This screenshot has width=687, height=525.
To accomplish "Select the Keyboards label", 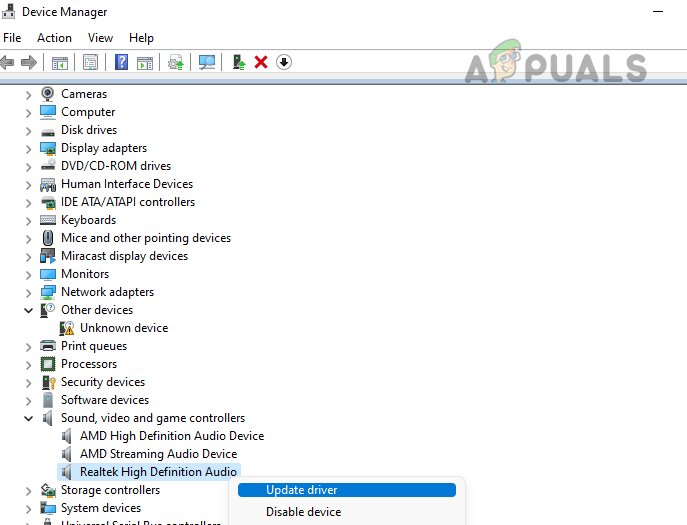I will 89,220.
